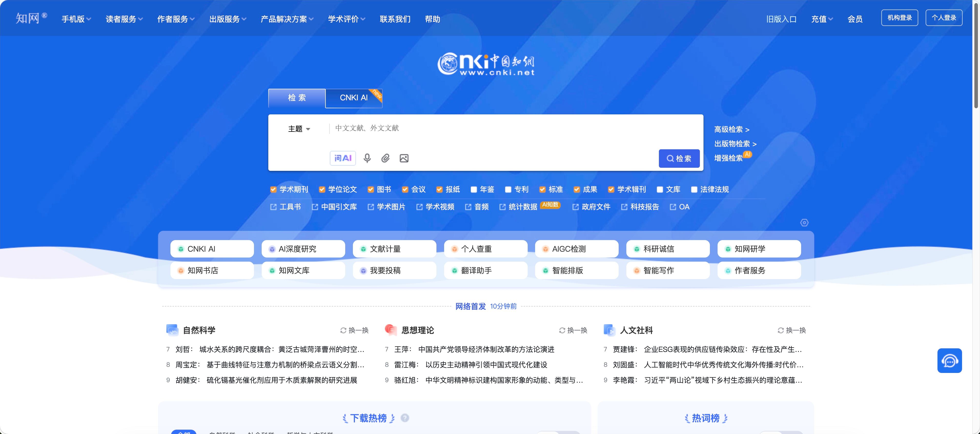Open the 工具书 external link
This screenshot has width=980, height=434.
(286, 207)
